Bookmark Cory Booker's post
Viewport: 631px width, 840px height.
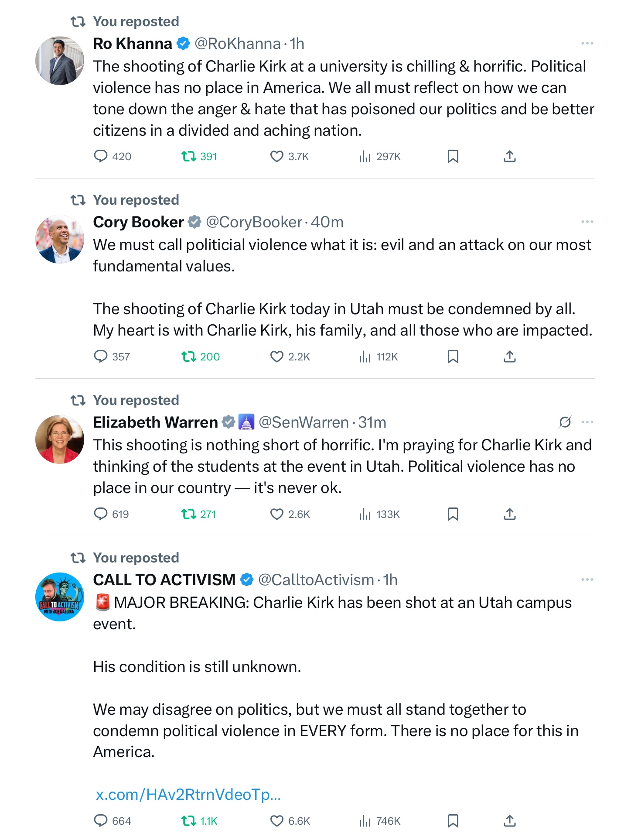453,357
